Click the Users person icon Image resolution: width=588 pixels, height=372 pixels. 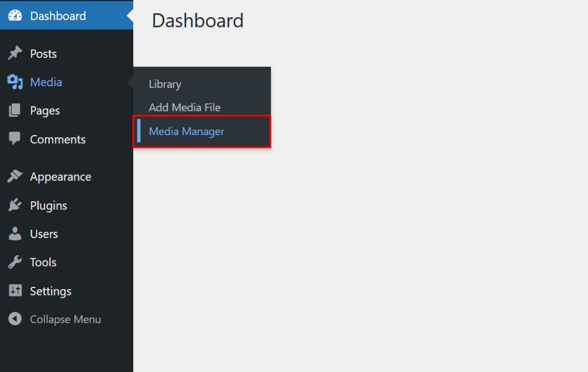pyautogui.click(x=15, y=234)
